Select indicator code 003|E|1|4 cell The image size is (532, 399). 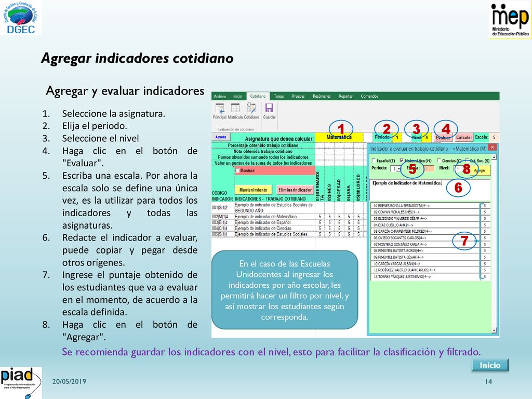[222, 222]
